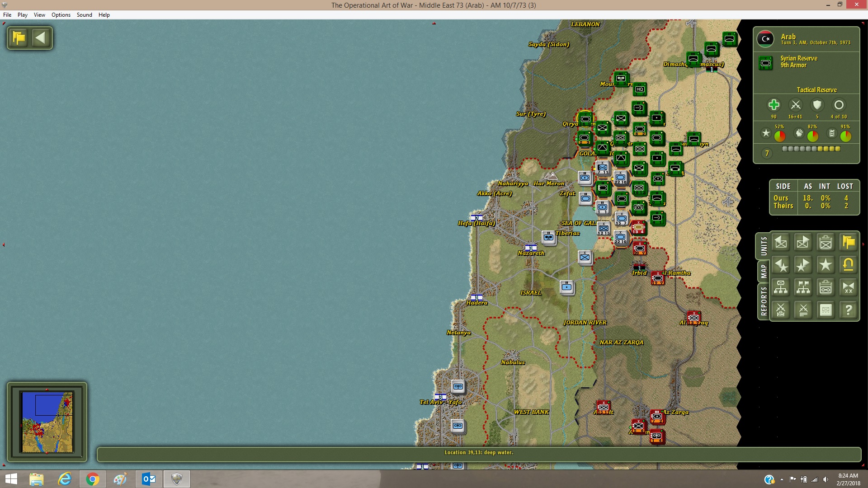Open the View menu
The height and width of the screenshot is (488, 868).
click(x=39, y=15)
